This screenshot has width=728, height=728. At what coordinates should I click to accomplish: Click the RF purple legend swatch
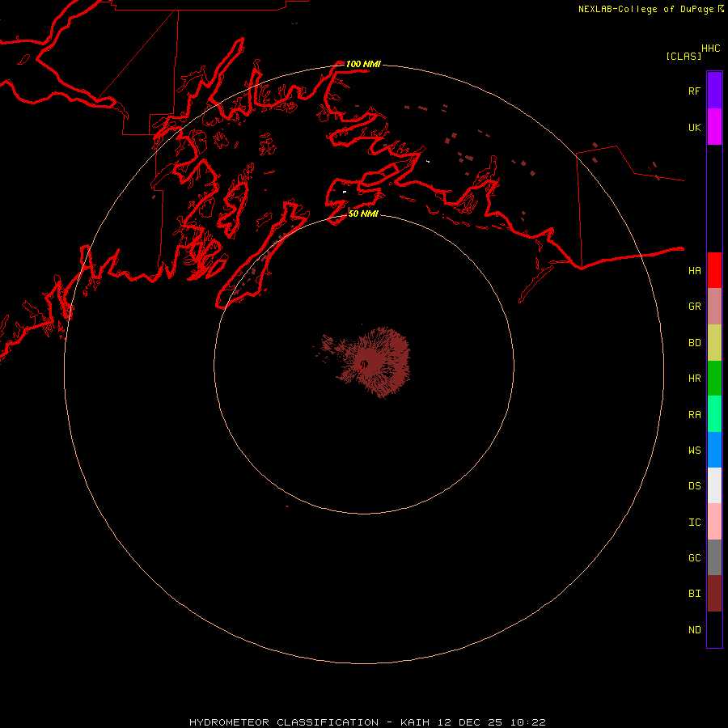point(714,91)
